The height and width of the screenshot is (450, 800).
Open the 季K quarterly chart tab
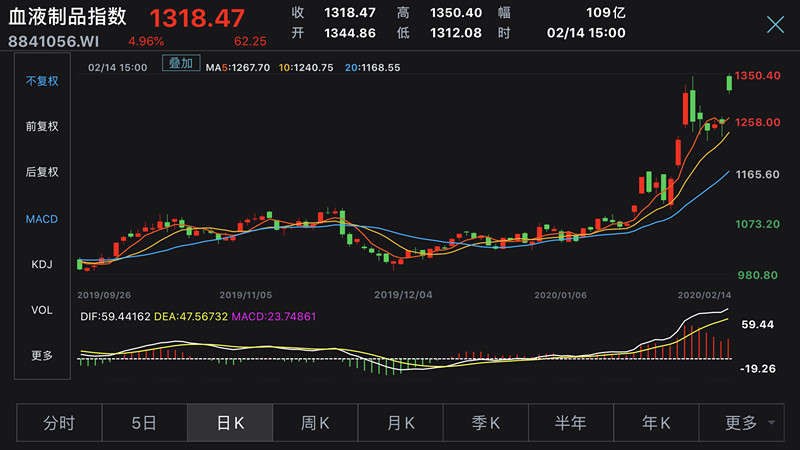click(485, 423)
